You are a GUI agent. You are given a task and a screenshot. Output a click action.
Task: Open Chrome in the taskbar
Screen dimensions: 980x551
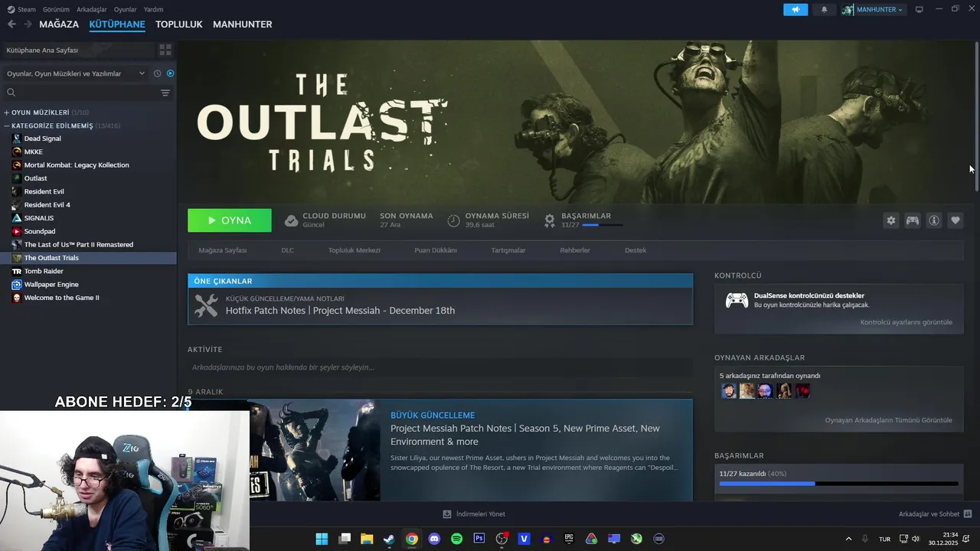412,539
